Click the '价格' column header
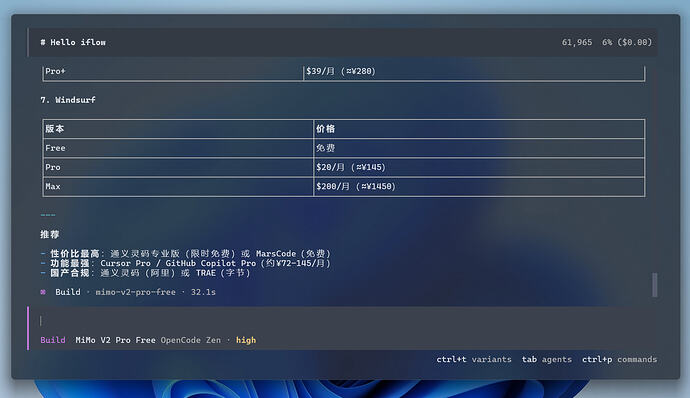690x398 pixels. click(479, 129)
